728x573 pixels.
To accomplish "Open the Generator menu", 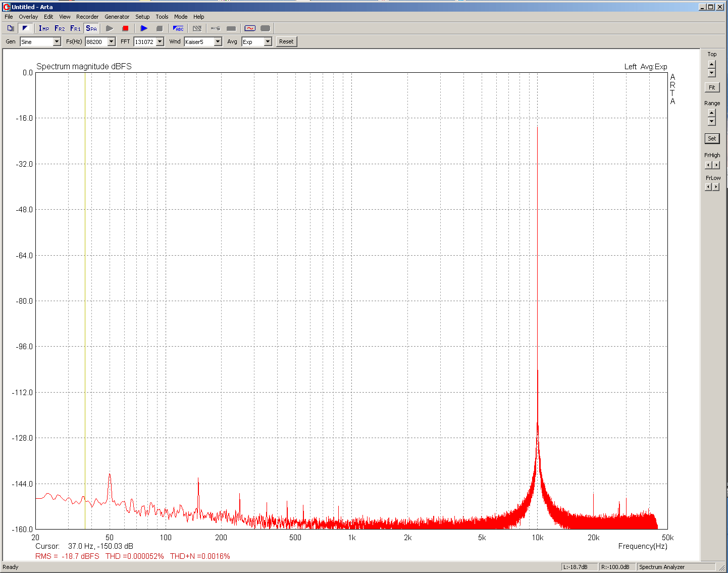I will point(117,17).
